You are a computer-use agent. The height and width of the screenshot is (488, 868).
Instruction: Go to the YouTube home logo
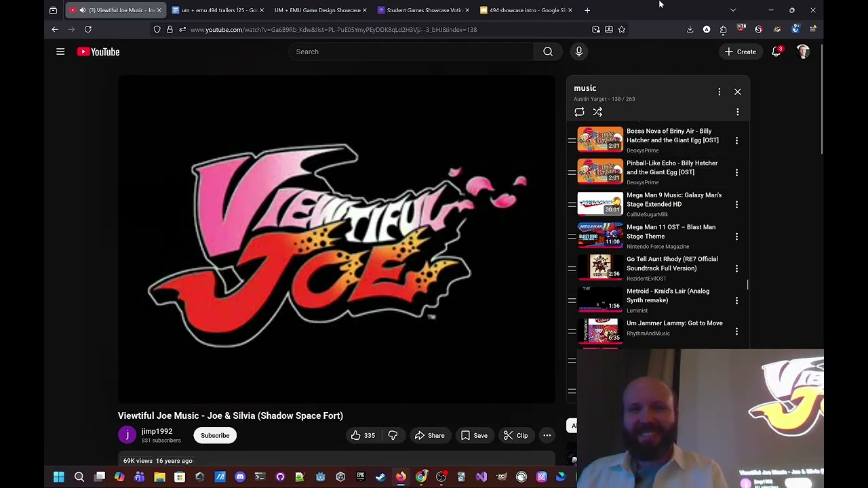click(x=98, y=52)
